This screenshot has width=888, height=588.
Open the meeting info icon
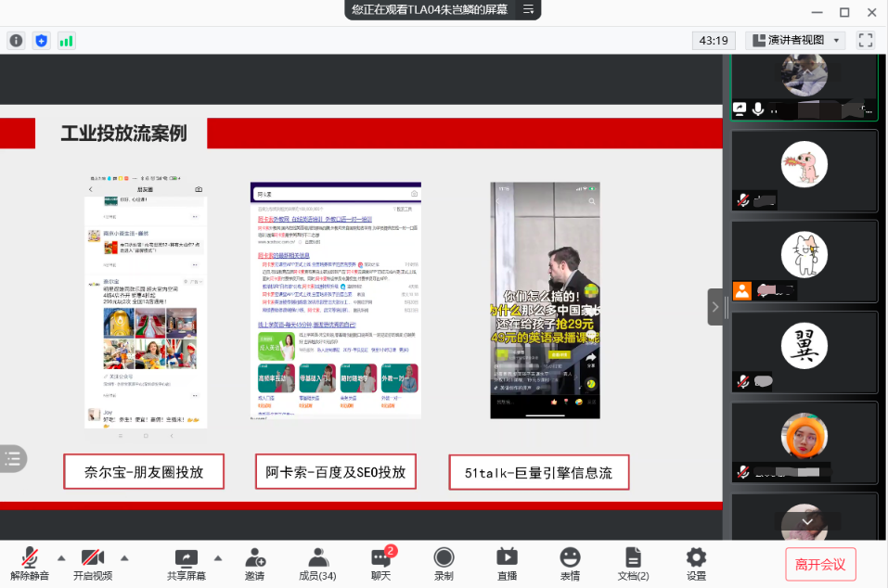click(x=17, y=41)
